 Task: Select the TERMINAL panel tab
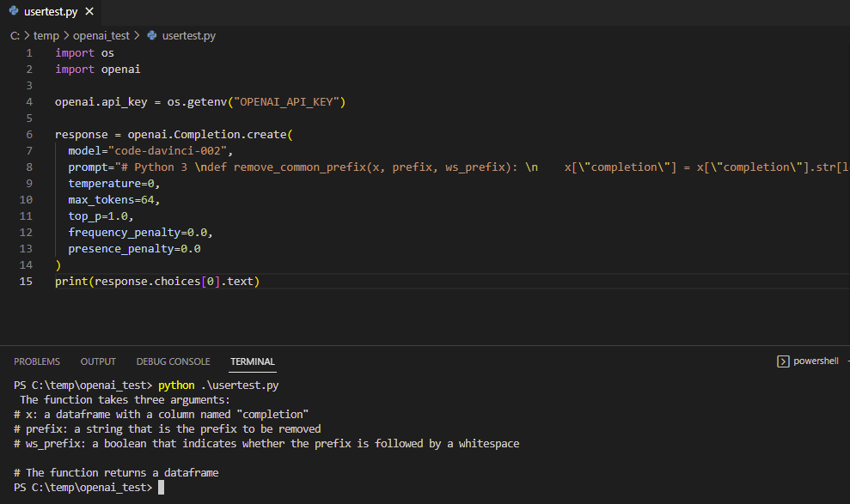[253, 361]
